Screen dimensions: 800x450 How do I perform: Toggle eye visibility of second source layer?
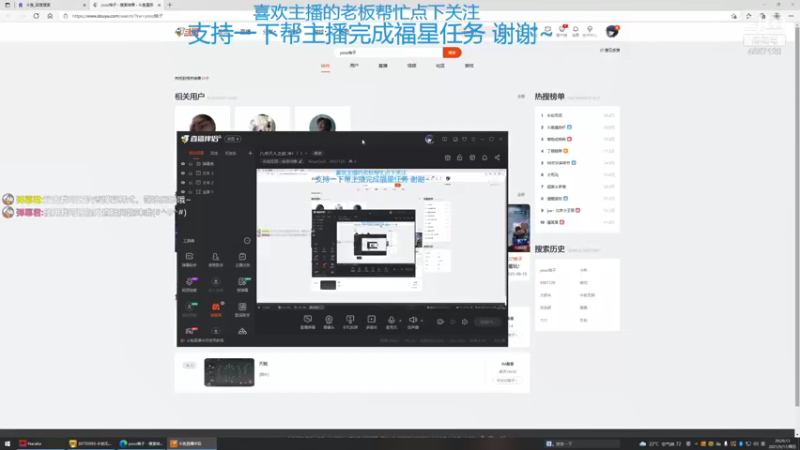coord(183,173)
